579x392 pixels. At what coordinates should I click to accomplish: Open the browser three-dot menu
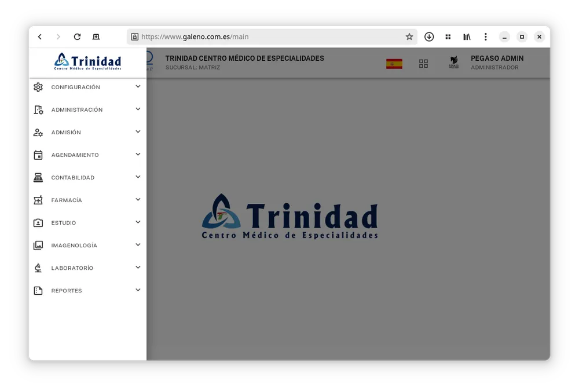tap(486, 36)
